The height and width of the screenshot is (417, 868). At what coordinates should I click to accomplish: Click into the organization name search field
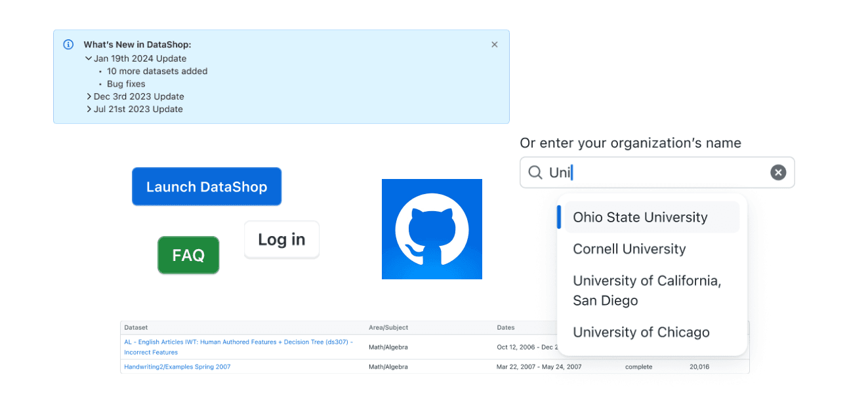click(x=657, y=172)
